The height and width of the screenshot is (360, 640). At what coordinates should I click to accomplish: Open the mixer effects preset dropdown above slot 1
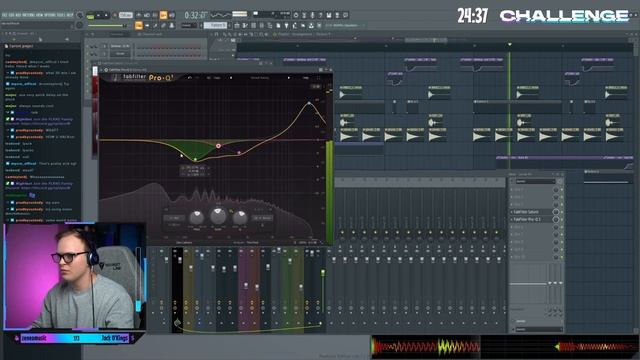[536, 181]
